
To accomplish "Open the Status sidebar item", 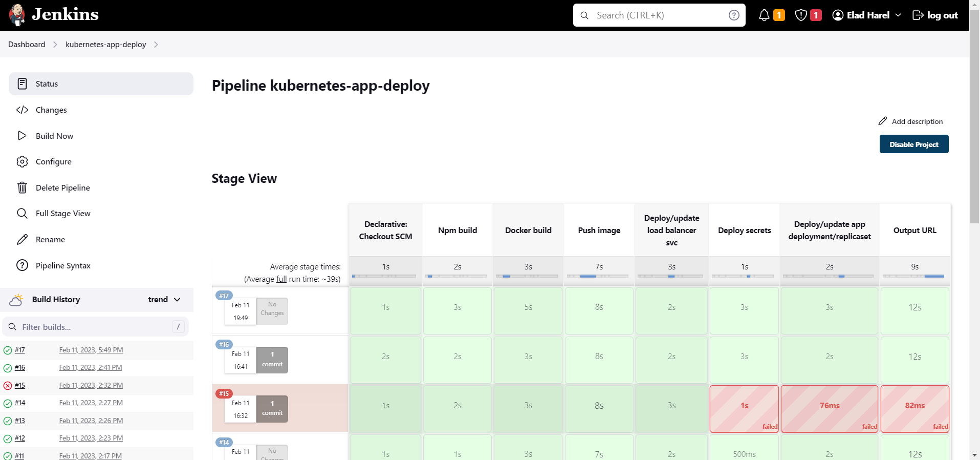I will click(101, 83).
